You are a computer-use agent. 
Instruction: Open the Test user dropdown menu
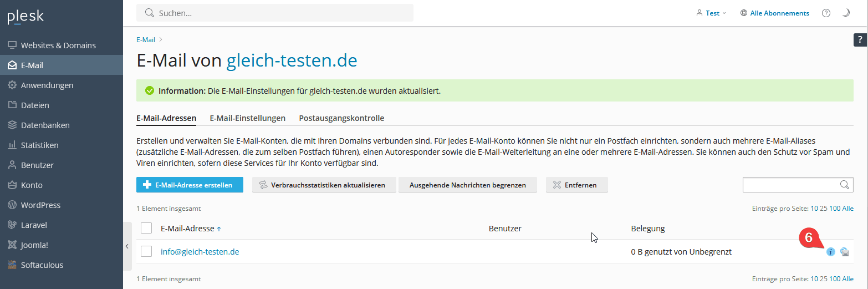point(711,13)
